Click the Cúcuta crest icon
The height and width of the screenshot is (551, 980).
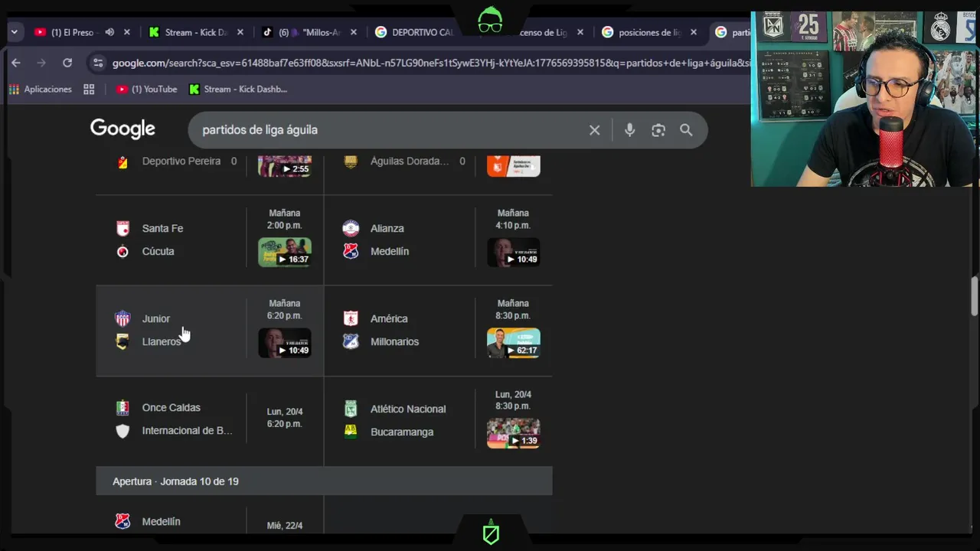(122, 251)
